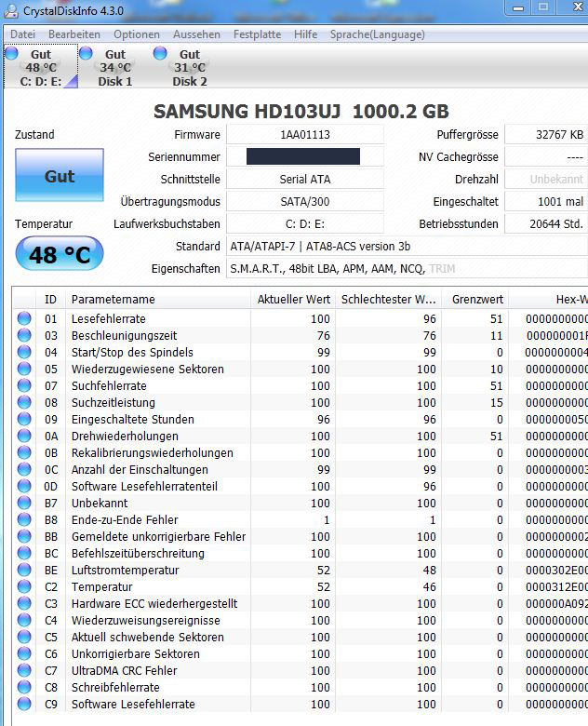Click status icon for Lesefehlerrate row
The width and height of the screenshot is (588, 726).
(24, 318)
